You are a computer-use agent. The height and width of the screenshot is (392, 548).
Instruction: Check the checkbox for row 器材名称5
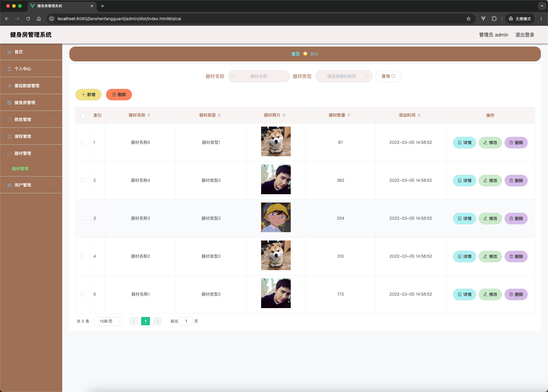click(x=82, y=142)
